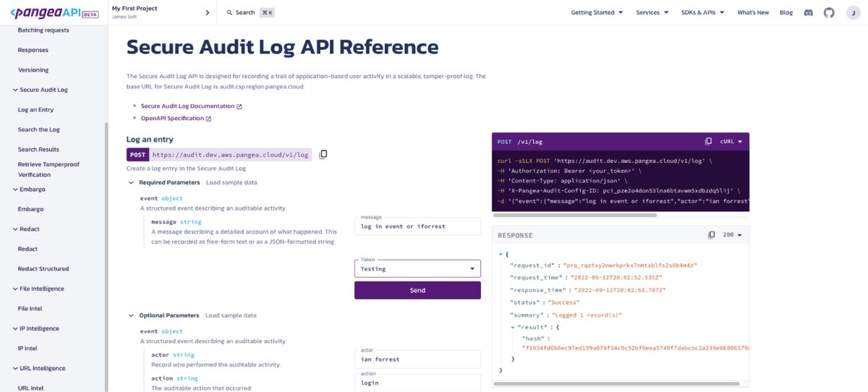The height and width of the screenshot is (392, 868).
Task: Collapse the Redact sidebar section
Action: pyautogui.click(x=14, y=229)
